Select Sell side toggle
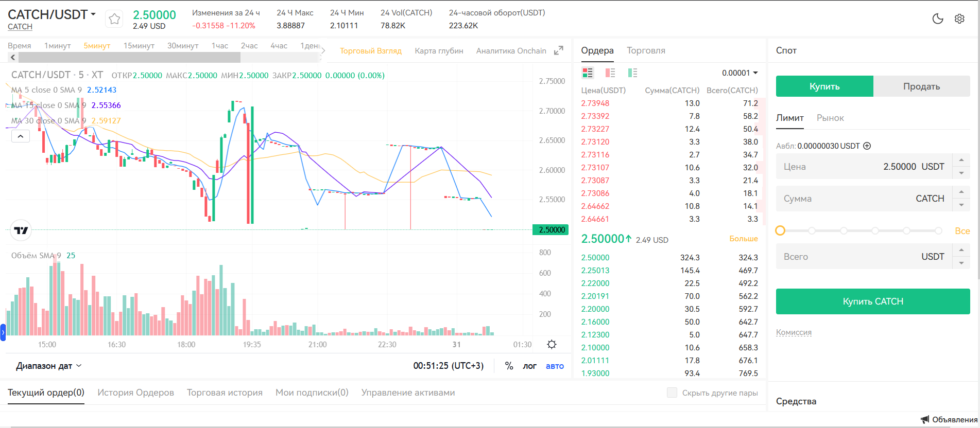Viewport: 980px width, 428px height. (x=921, y=86)
